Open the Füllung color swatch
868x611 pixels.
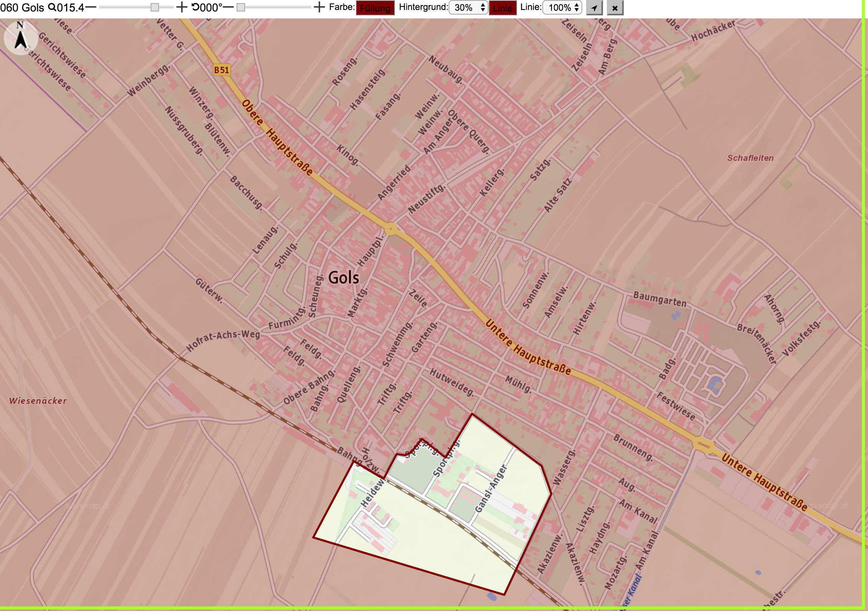point(375,8)
